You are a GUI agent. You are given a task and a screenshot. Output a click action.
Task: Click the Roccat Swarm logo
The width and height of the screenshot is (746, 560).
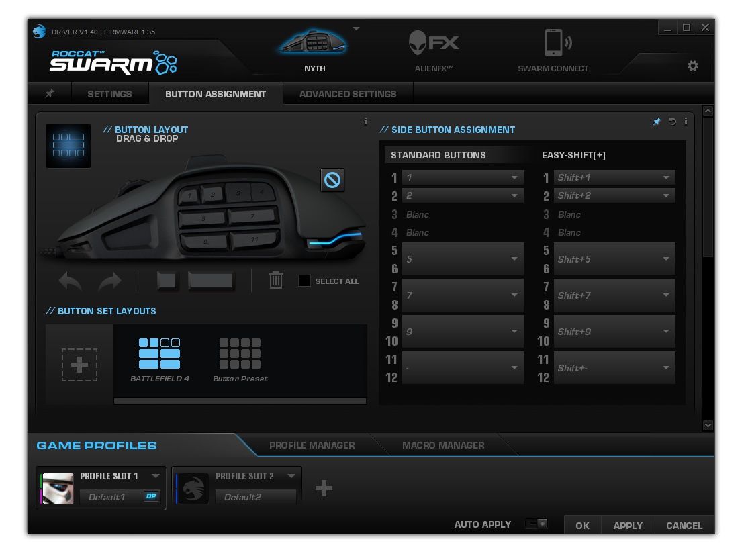coord(113,62)
